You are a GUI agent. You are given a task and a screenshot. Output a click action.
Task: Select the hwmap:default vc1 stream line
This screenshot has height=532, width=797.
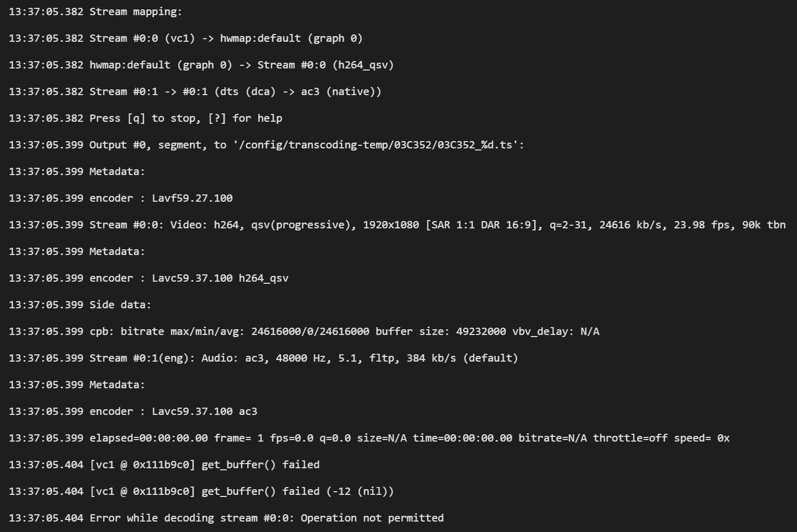pyautogui.click(x=186, y=38)
